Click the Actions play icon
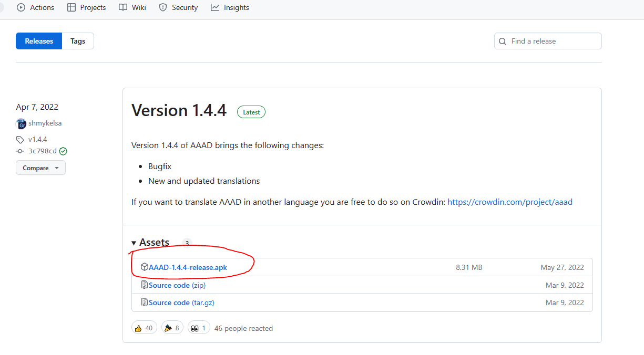The height and width of the screenshot is (355, 644). [21, 7]
